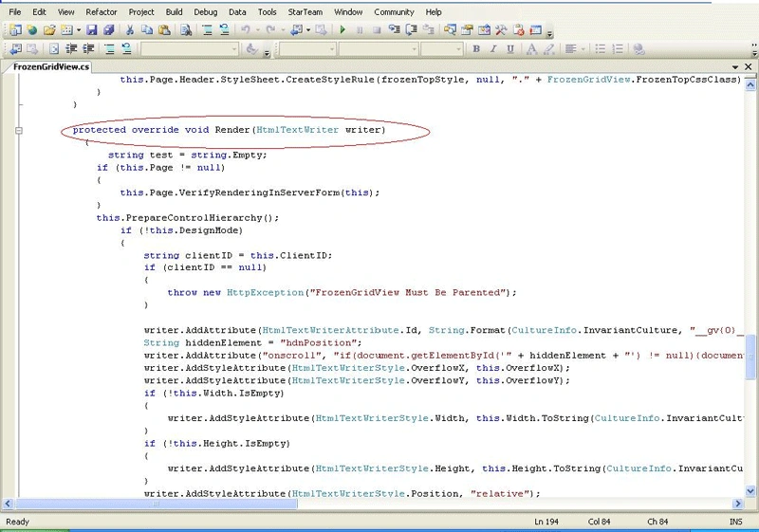Open the Project menu
The height and width of the screenshot is (532, 759).
click(x=140, y=12)
